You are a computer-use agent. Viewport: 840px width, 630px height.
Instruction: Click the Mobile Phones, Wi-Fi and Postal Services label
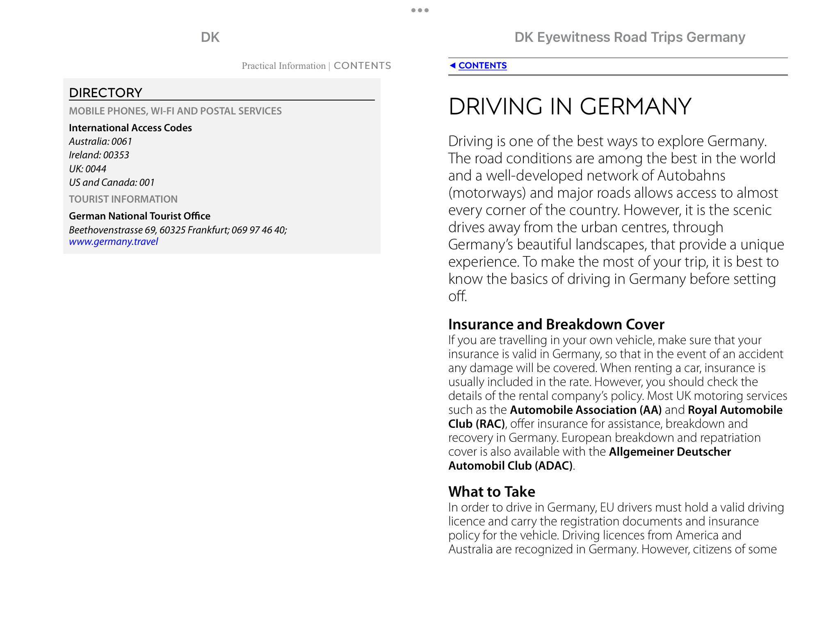(x=175, y=111)
